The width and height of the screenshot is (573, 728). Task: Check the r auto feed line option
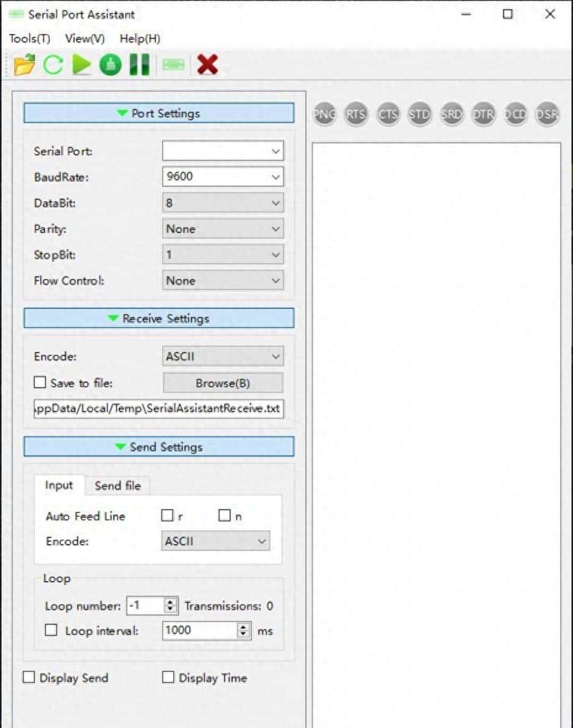[x=166, y=516]
